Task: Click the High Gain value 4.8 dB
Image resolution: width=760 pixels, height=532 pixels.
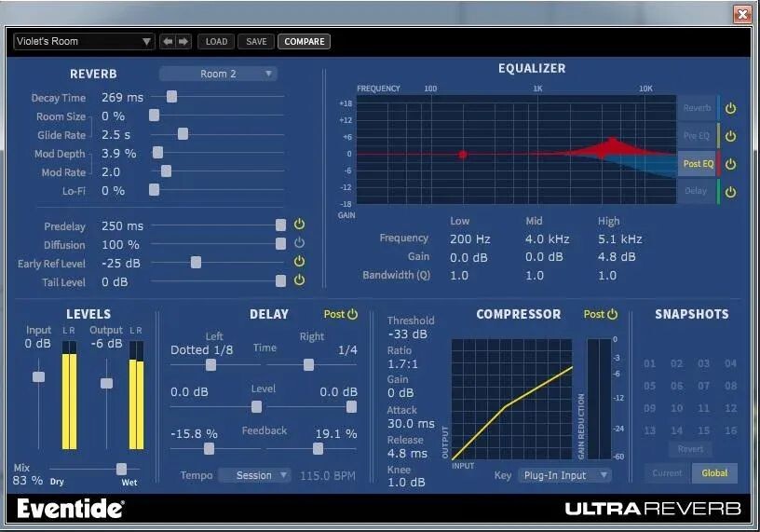Action: pos(617,257)
